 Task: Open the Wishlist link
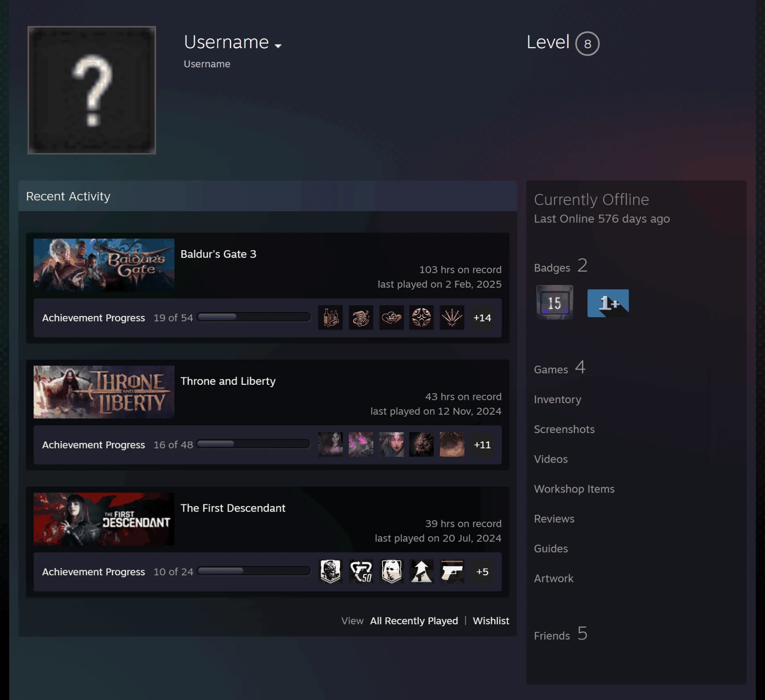tap(491, 621)
